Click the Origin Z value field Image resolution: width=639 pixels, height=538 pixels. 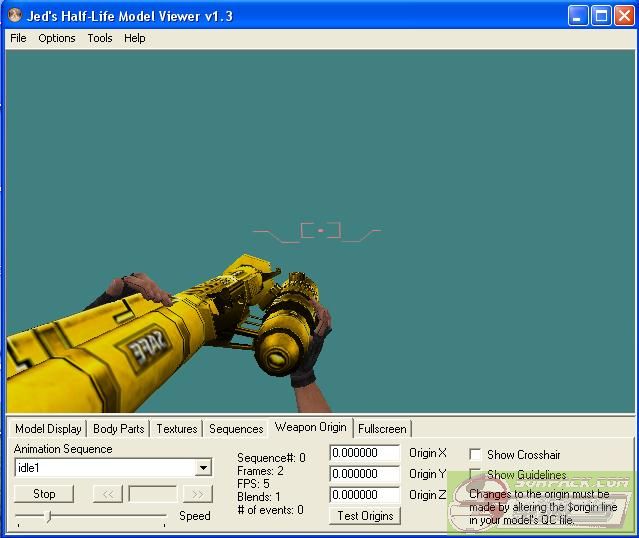pyautogui.click(x=365, y=495)
